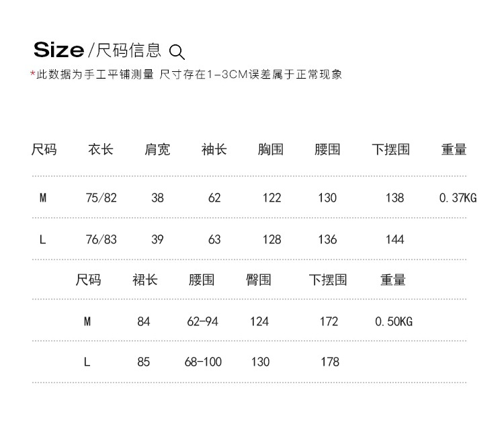Viewport: 504px width, 439px height.
Task: Select the 肩宽 column header
Action: tap(157, 150)
